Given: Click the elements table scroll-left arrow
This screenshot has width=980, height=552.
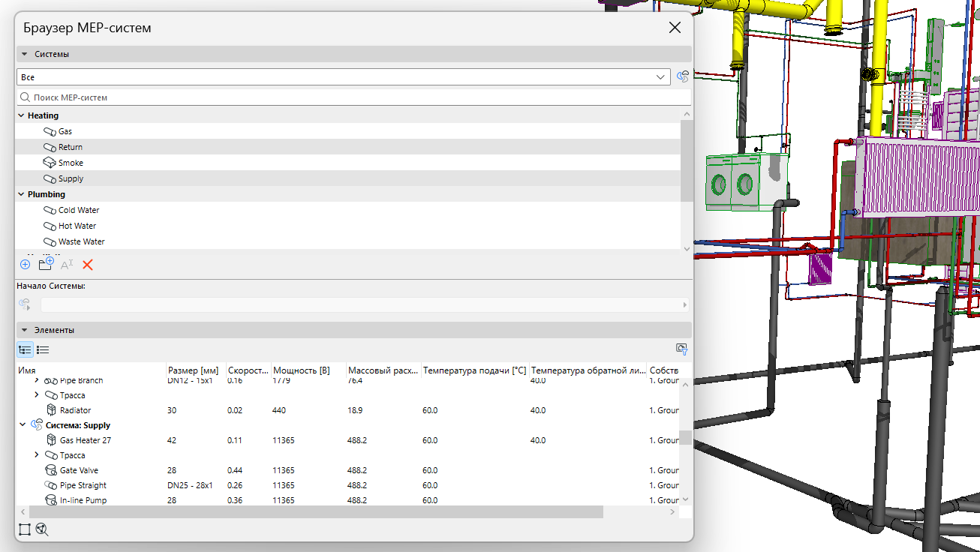Looking at the screenshot, I should 22,511.
